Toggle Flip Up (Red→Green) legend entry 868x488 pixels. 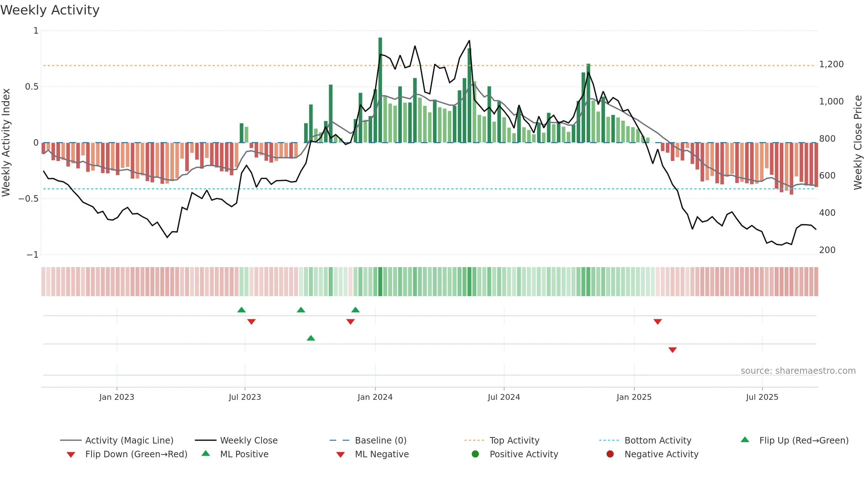[x=795, y=440]
